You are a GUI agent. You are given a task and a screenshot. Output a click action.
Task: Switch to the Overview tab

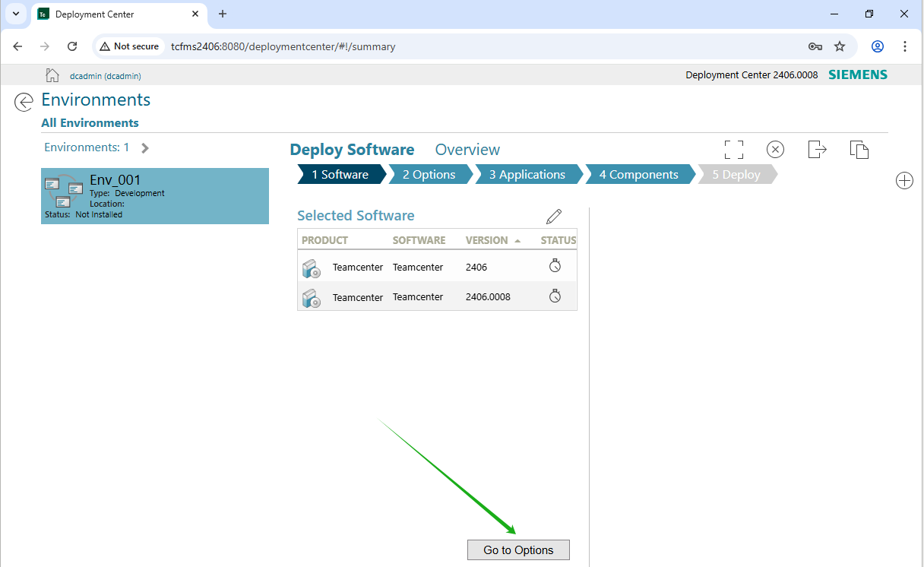(x=467, y=150)
